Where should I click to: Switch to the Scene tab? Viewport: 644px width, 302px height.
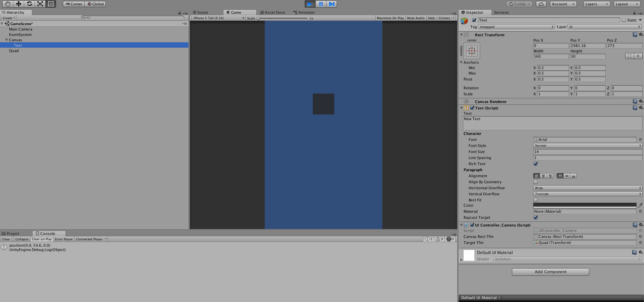[x=201, y=12]
